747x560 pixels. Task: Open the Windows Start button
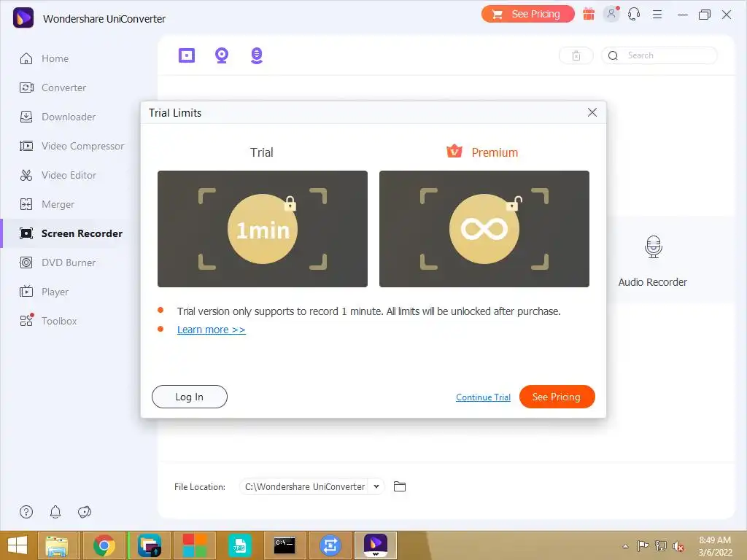(x=18, y=545)
